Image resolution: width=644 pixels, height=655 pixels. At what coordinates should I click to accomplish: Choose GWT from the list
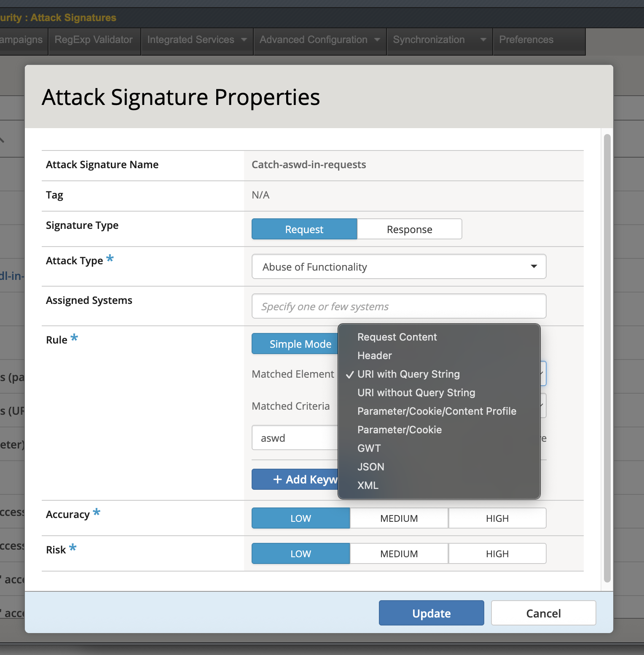click(439, 448)
